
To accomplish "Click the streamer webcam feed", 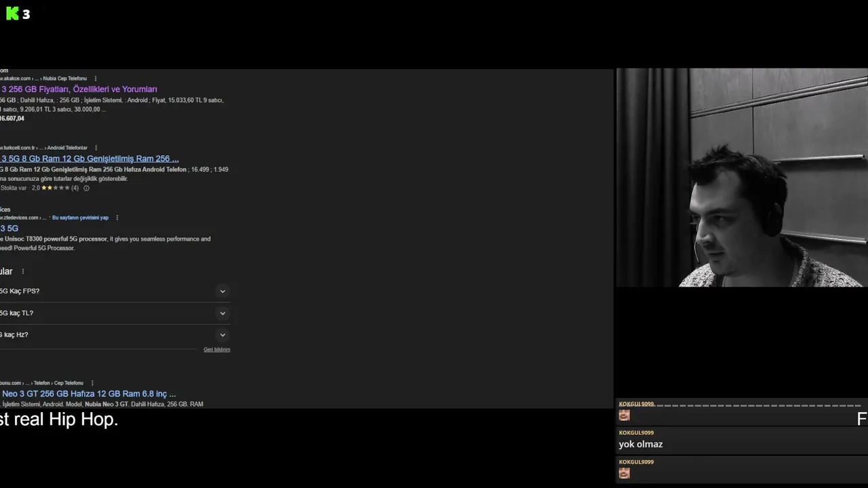I will (x=742, y=178).
